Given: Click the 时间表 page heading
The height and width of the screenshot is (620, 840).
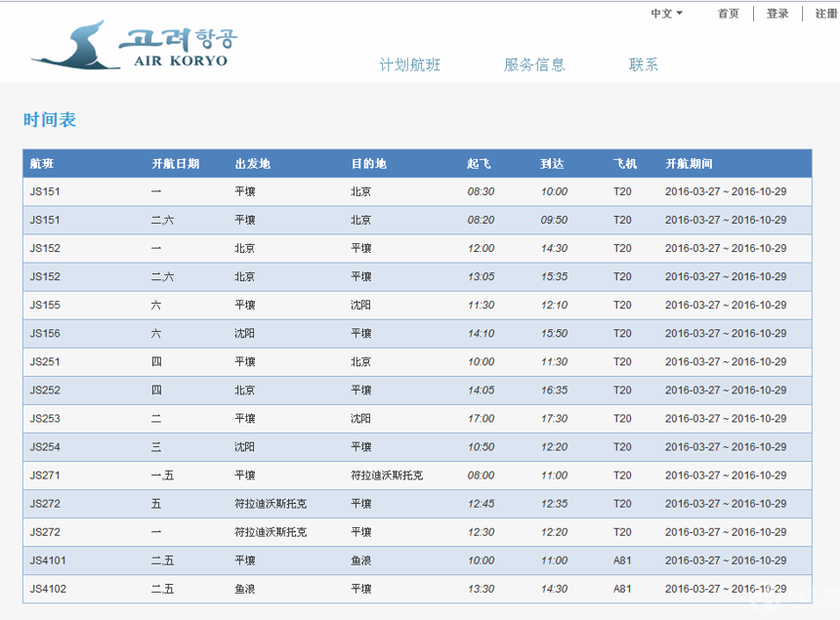Looking at the screenshot, I should coord(50,120).
